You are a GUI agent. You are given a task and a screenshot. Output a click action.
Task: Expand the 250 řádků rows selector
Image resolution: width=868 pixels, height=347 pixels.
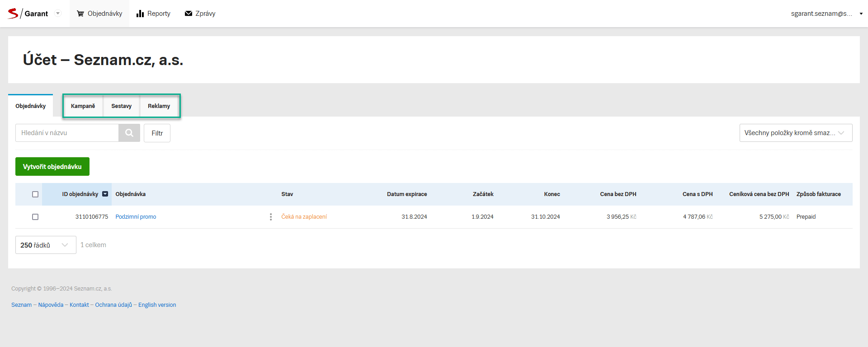click(46, 245)
